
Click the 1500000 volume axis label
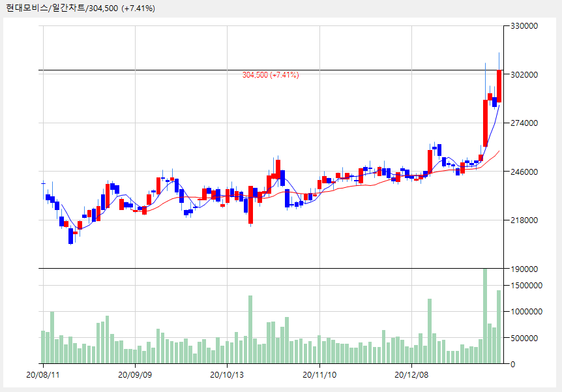pos(526,286)
